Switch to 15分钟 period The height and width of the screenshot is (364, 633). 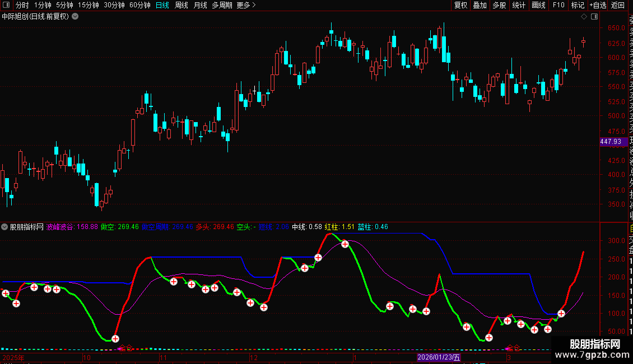pyautogui.click(x=89, y=5)
